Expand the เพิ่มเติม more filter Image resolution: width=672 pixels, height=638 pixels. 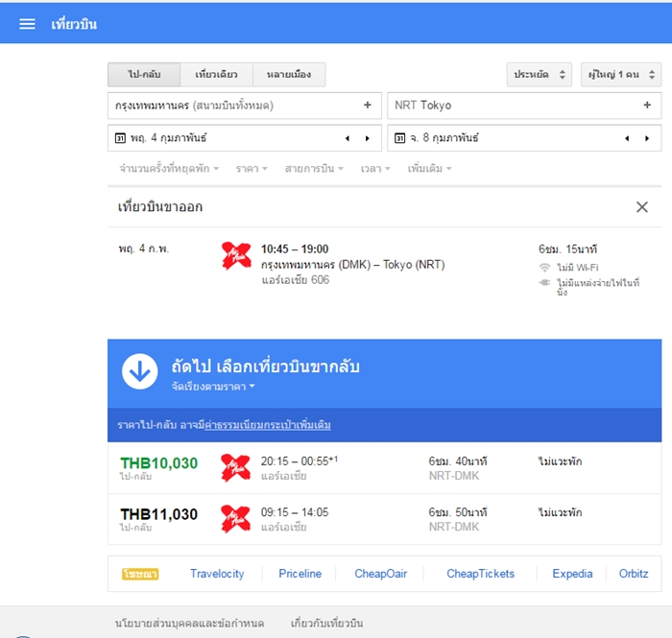(429, 169)
